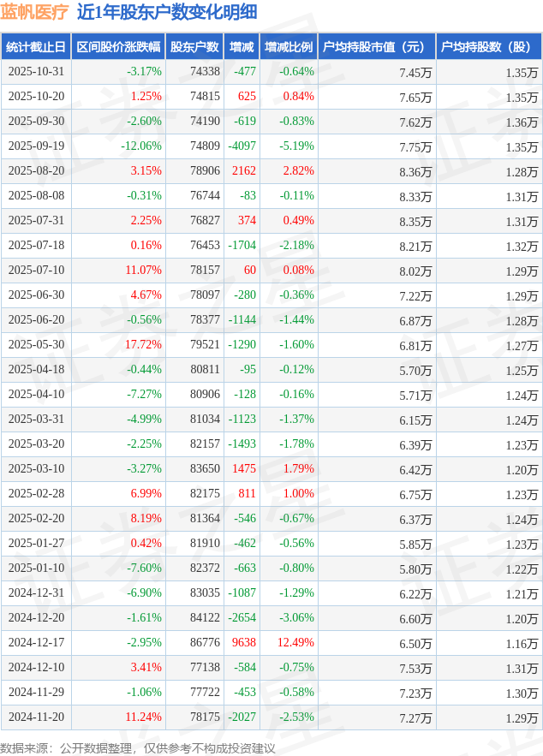Viewport: 543px width, 756px height.
Task: Click the 股东户数 column header
Action: pos(194,47)
